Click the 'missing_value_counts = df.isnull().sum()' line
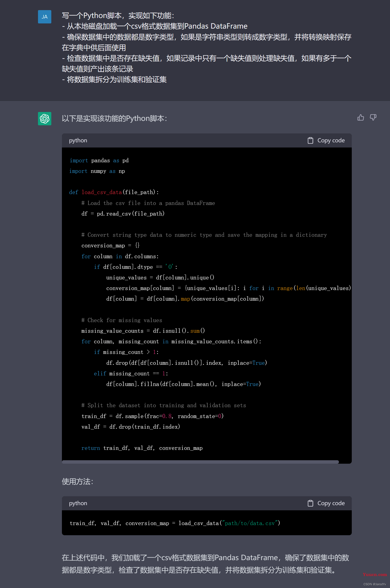Viewport: 390px width, 588px height. click(x=143, y=331)
